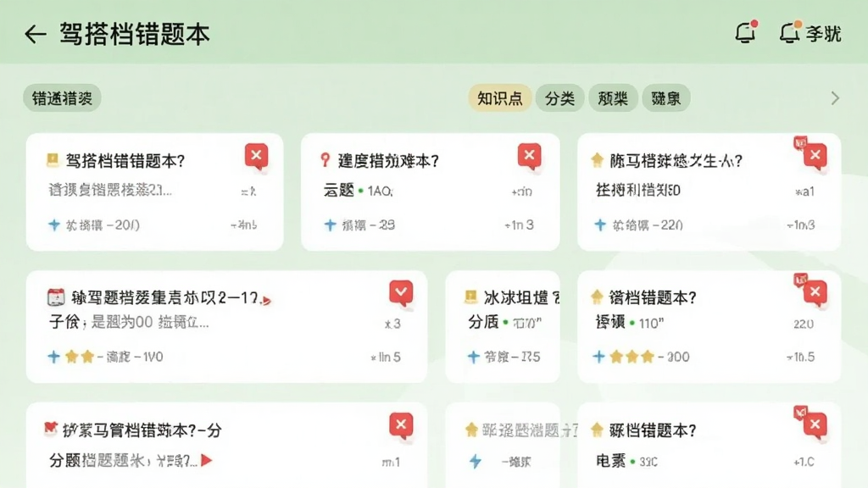Click the blue sparkle icon in the 驾搭档错错题本? card
868x488 pixels.
(x=53, y=225)
